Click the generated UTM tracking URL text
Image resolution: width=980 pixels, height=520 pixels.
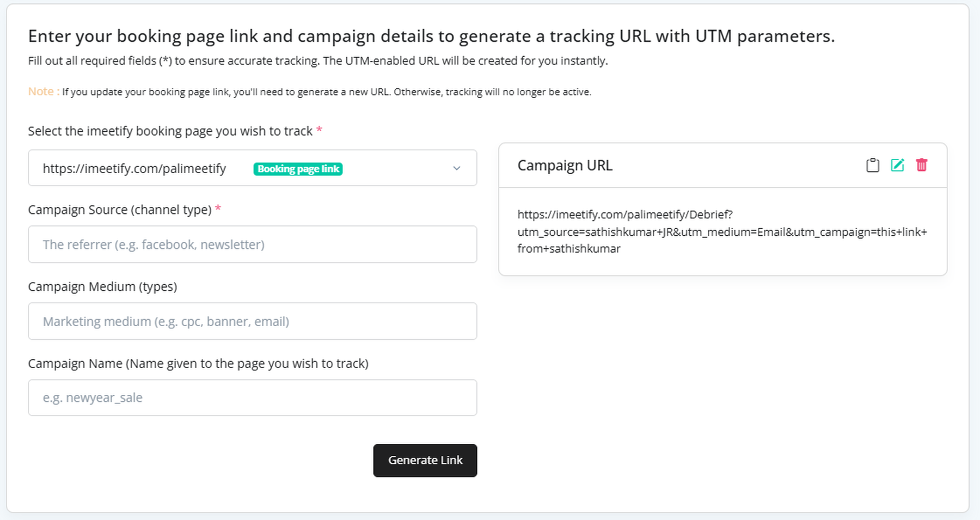pos(721,231)
